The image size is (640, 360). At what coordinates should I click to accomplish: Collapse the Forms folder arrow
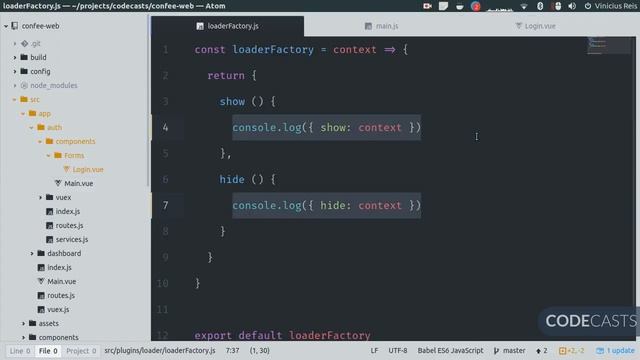click(x=49, y=156)
